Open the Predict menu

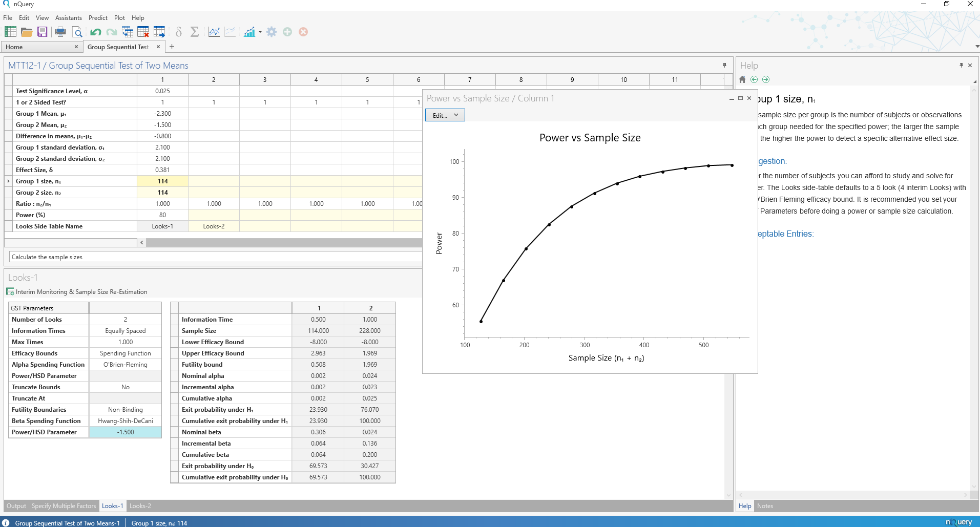tap(98, 17)
